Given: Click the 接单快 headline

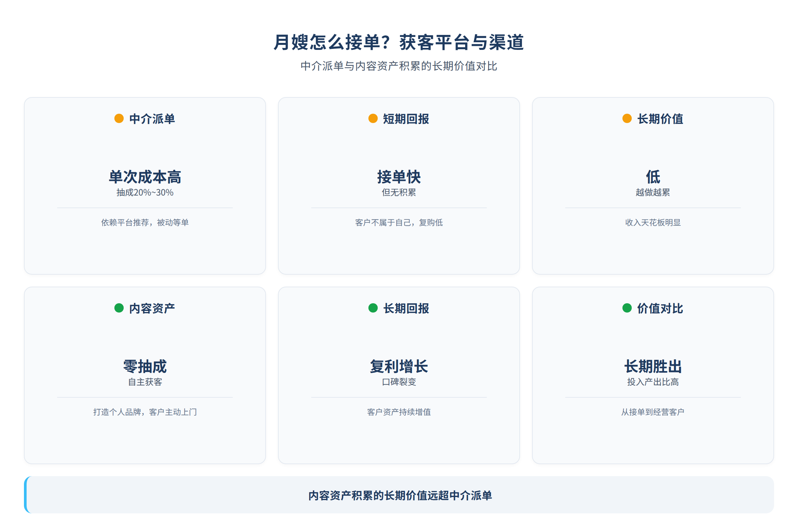Looking at the screenshot, I should [399, 177].
